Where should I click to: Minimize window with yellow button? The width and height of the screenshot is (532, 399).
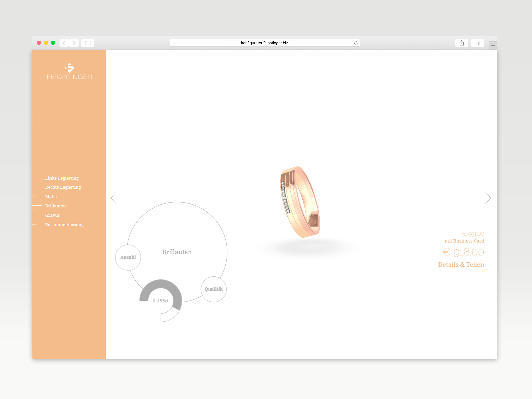(x=46, y=43)
